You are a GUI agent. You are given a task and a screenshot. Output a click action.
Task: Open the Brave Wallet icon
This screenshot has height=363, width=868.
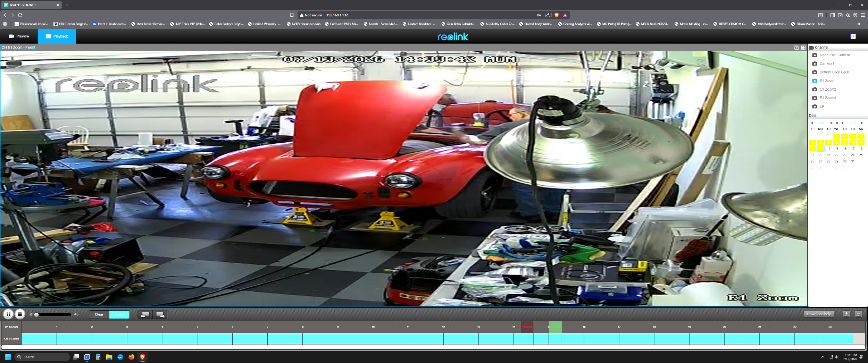click(840, 15)
